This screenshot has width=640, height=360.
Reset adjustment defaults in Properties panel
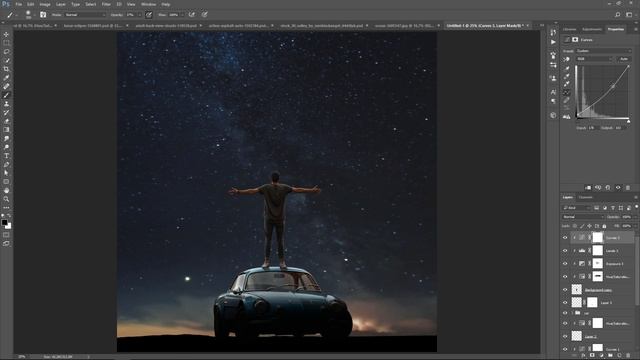pos(608,188)
